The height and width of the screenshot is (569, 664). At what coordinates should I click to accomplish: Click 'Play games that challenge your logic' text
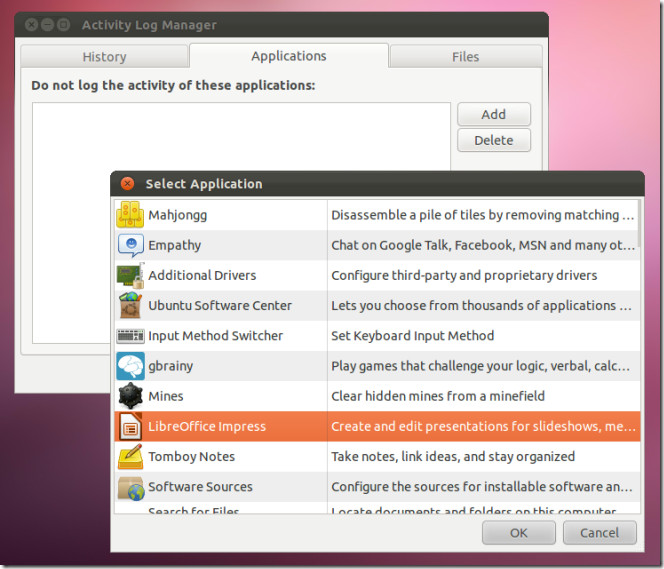[x=481, y=366]
